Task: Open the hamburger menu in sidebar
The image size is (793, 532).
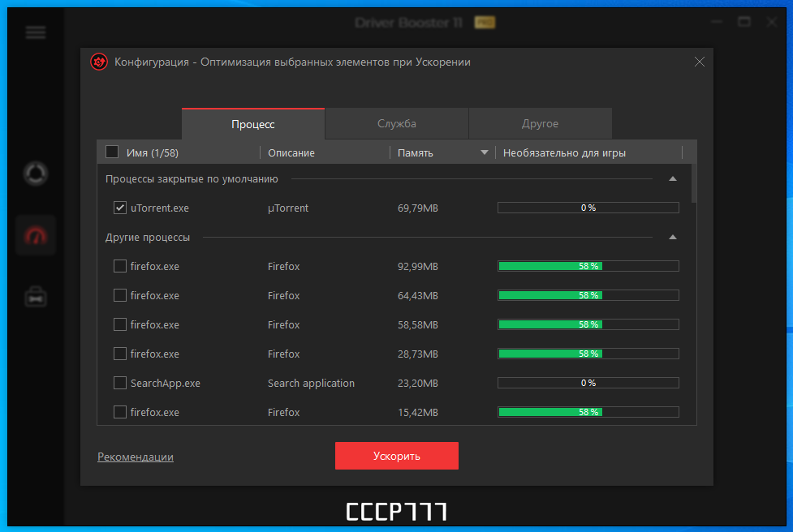Action: [x=36, y=32]
